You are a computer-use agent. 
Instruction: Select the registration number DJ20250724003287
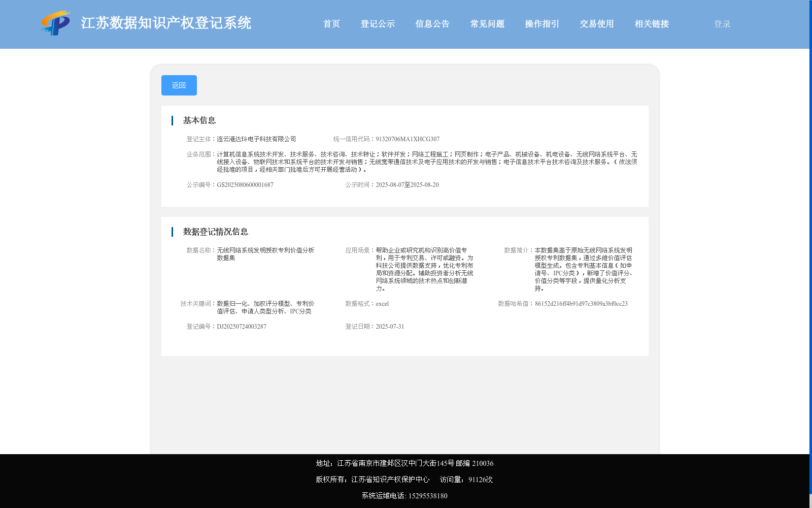(242, 327)
